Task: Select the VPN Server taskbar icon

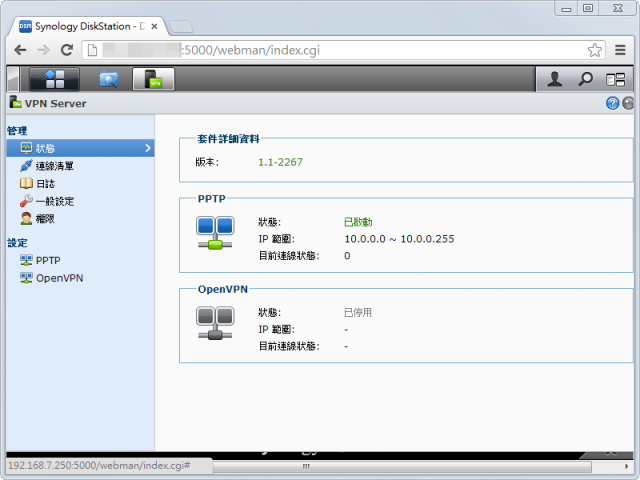Action: (153, 79)
